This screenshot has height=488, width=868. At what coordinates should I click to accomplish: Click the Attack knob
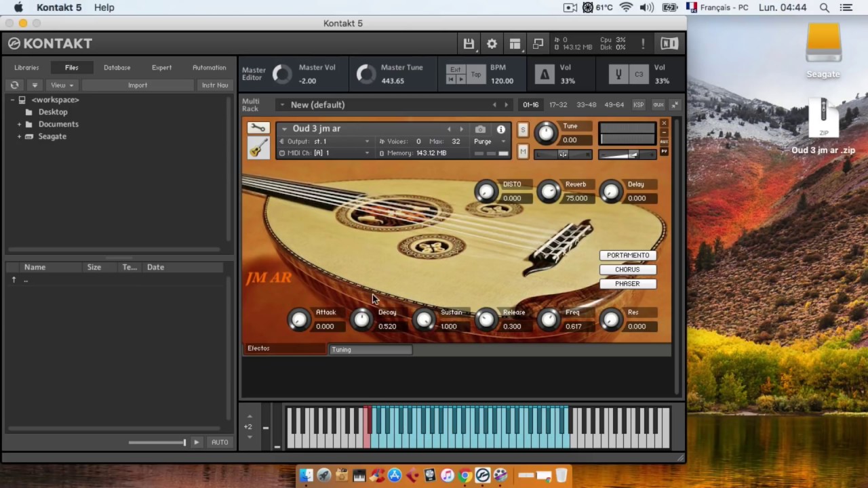point(298,320)
